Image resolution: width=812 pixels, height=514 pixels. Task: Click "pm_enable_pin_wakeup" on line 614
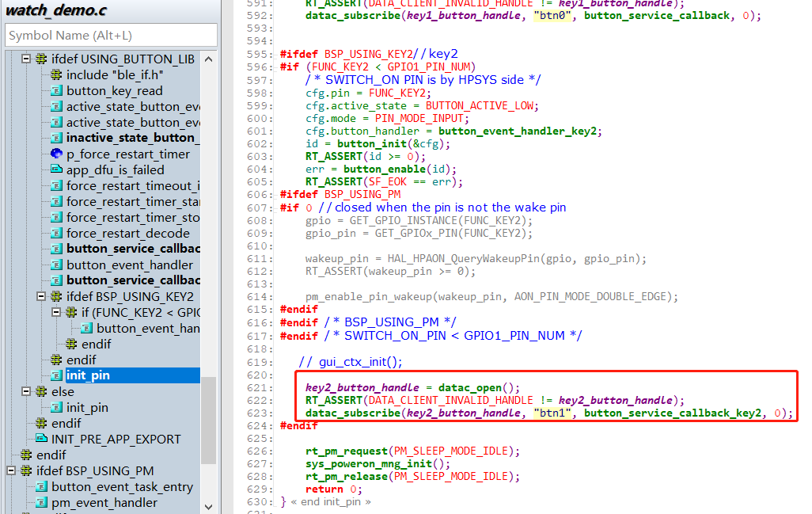tap(368, 297)
